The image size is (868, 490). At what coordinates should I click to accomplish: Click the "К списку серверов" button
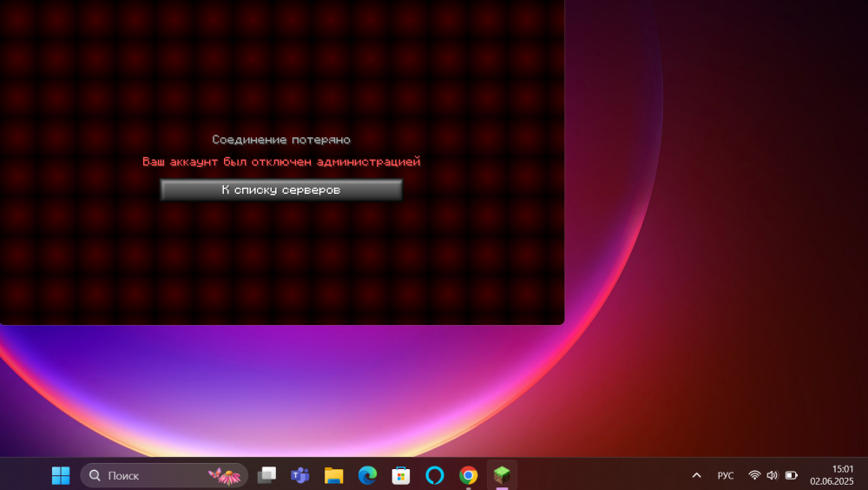point(281,189)
